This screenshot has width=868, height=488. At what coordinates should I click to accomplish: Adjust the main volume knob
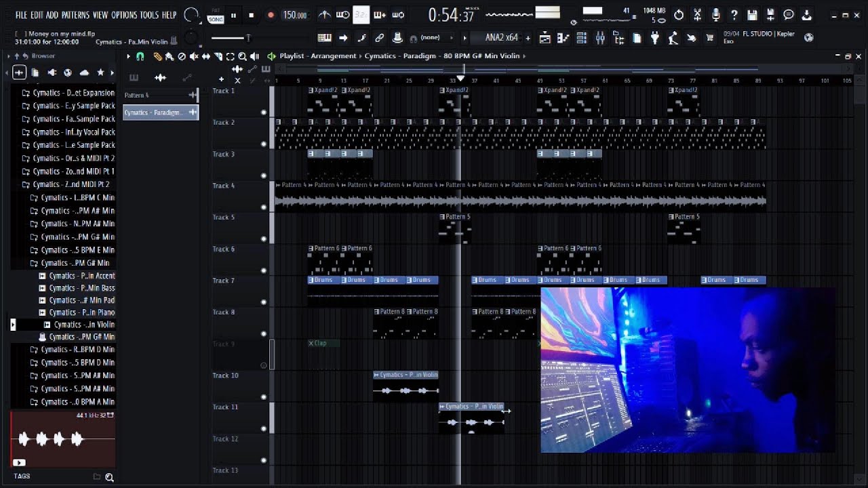pyautogui.click(x=192, y=15)
